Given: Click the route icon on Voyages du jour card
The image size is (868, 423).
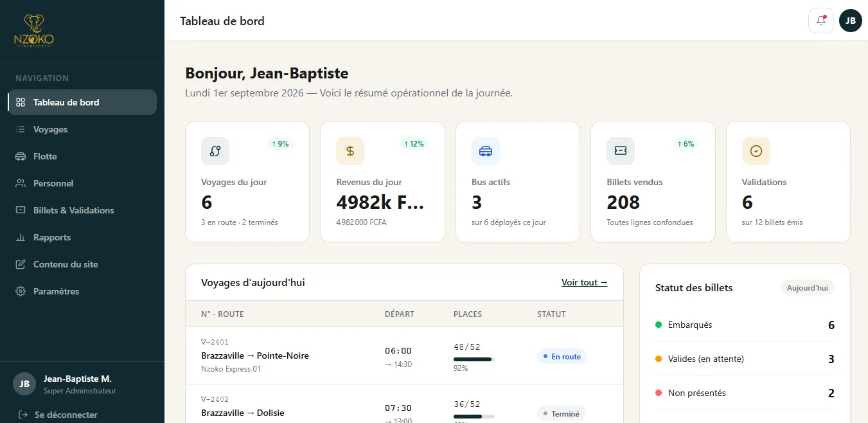Looking at the screenshot, I should tap(215, 151).
